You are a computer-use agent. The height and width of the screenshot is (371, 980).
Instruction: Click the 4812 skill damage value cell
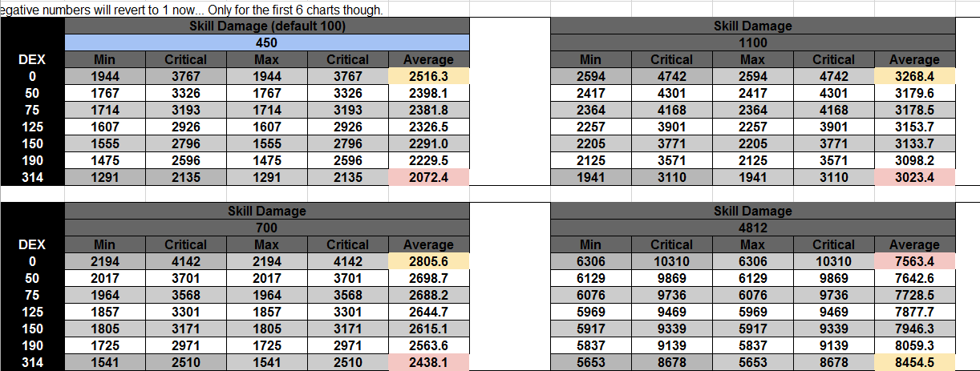tap(752, 228)
